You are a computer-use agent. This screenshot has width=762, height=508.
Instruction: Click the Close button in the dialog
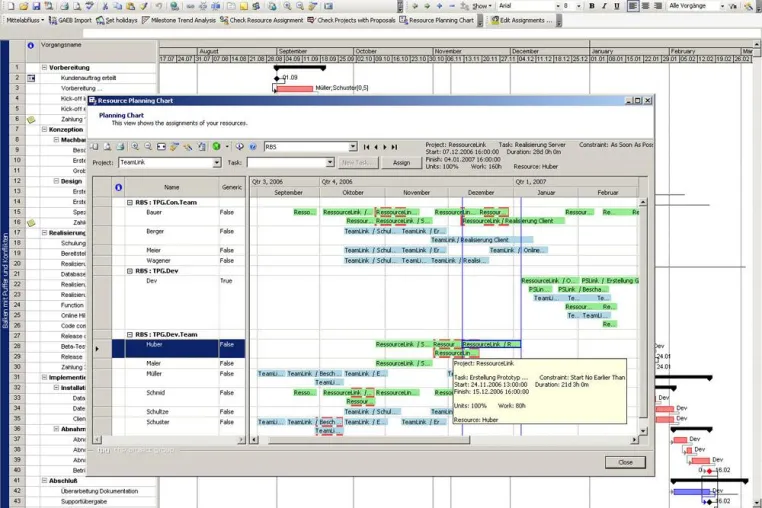click(x=625, y=462)
